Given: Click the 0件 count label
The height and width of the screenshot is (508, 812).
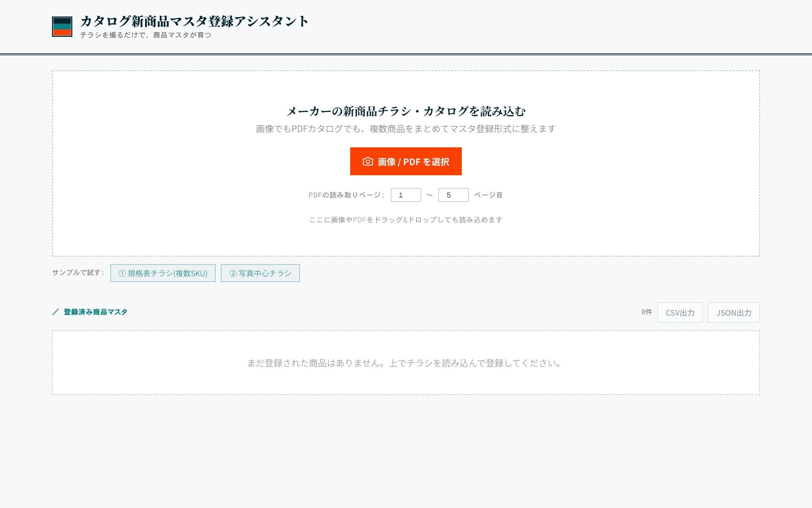Looking at the screenshot, I should pyautogui.click(x=646, y=312).
